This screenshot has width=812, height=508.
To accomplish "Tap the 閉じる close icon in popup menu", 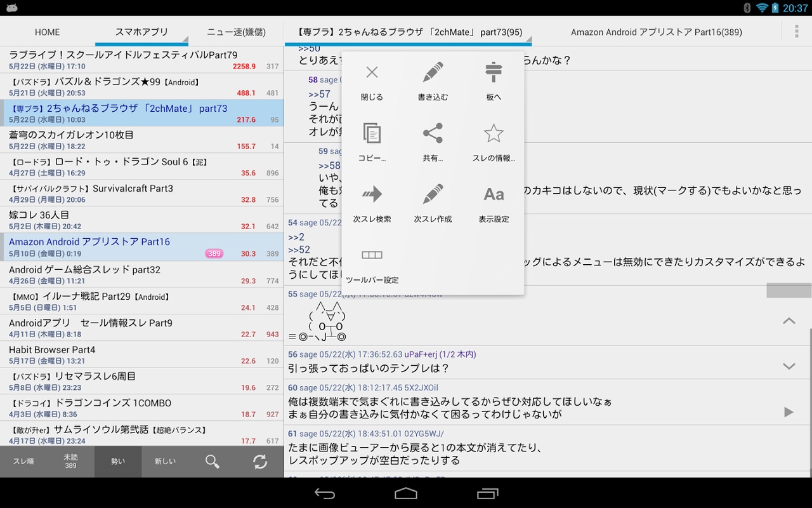I will tap(372, 72).
